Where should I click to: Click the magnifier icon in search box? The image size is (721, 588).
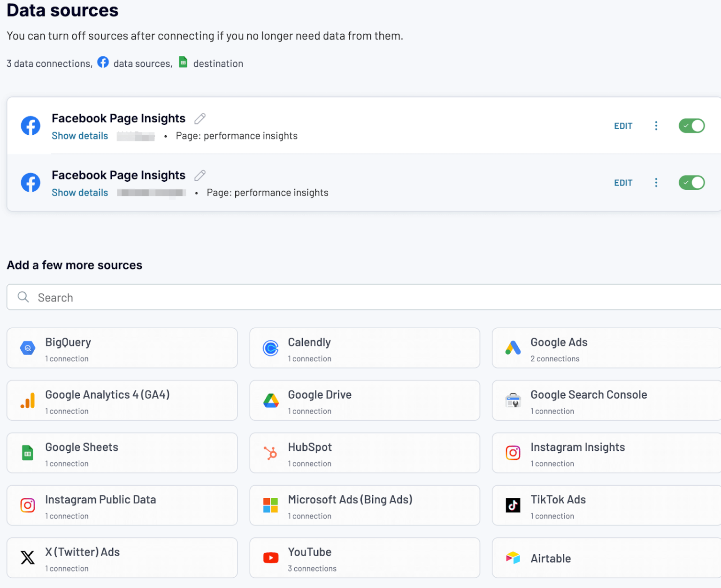tap(23, 297)
